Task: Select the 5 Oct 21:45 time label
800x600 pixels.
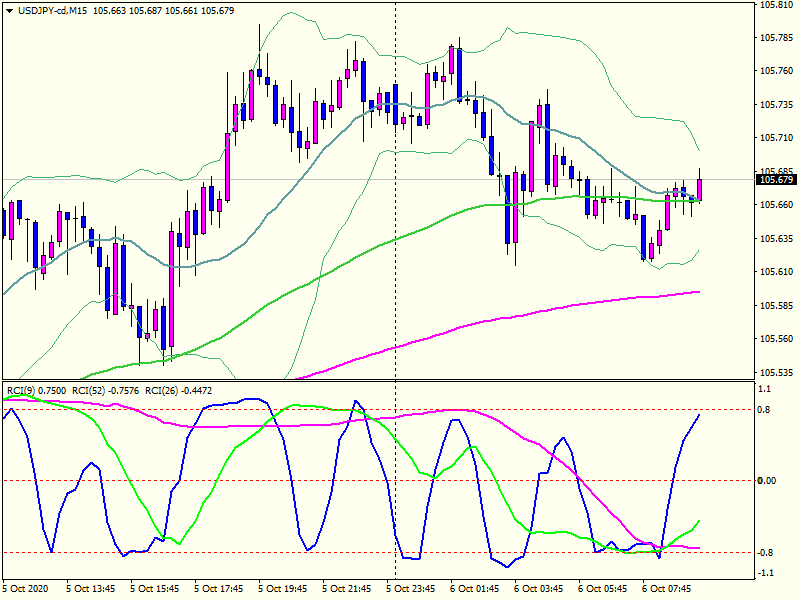Action: tap(346, 588)
